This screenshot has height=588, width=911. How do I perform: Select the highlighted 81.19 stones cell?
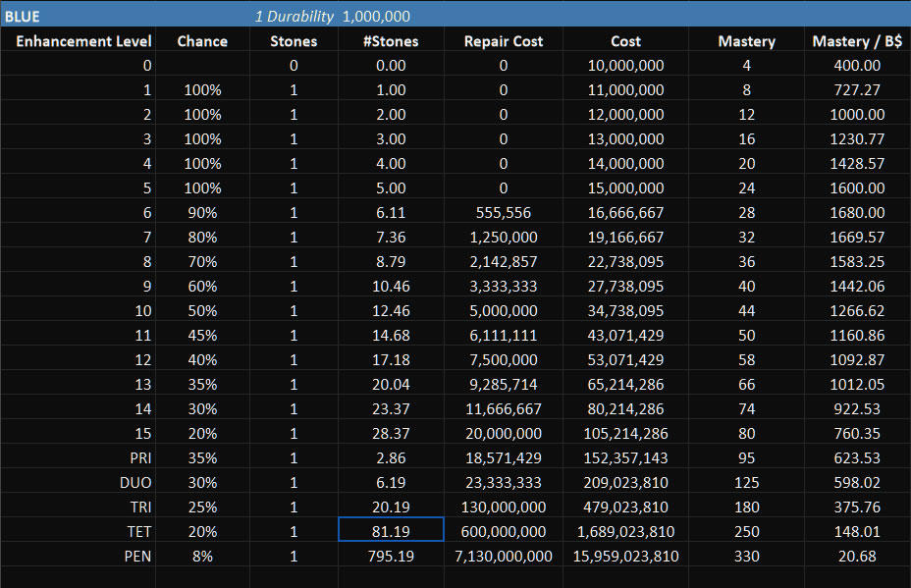tap(391, 531)
